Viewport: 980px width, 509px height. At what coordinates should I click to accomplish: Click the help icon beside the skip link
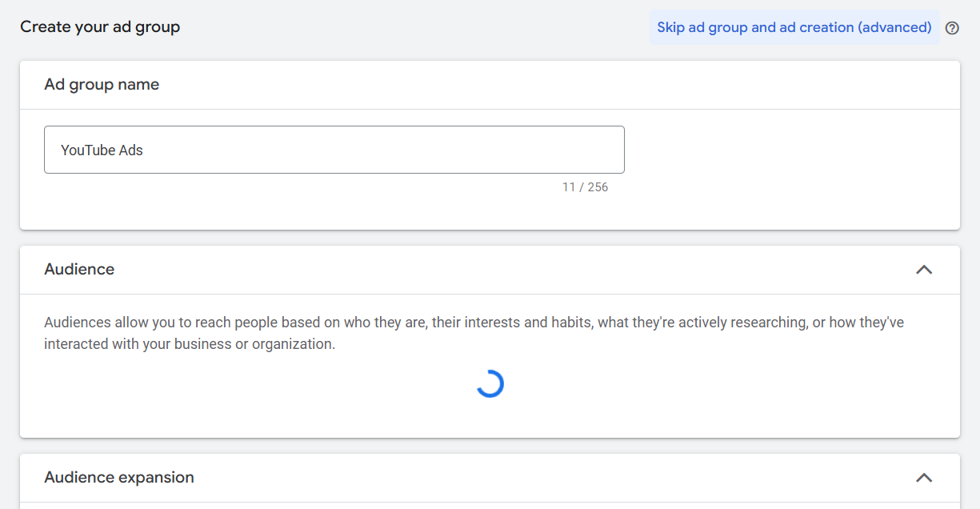point(951,28)
